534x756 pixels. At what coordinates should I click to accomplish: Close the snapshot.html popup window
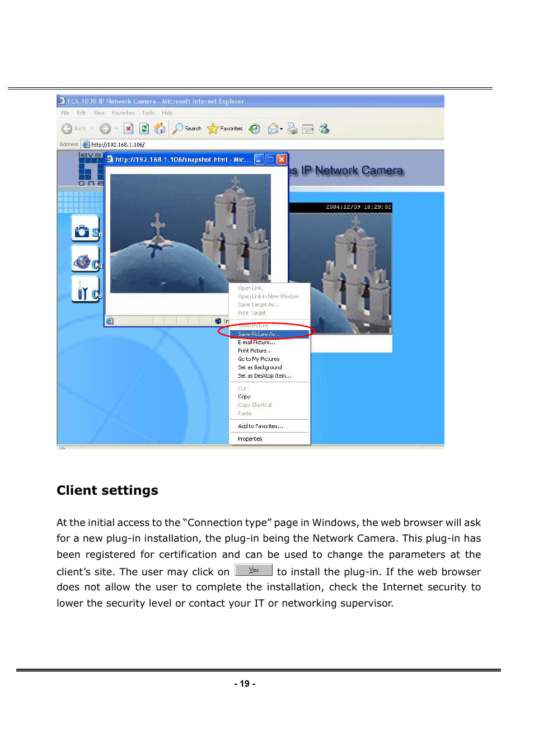point(282,159)
